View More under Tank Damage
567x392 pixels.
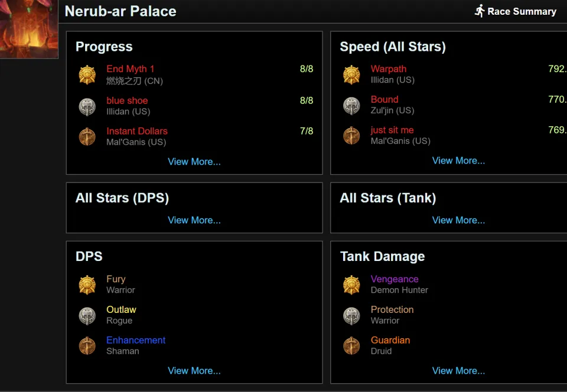pos(458,371)
